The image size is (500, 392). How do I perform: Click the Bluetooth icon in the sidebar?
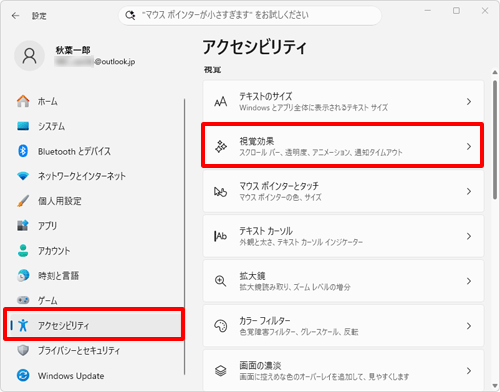[23, 151]
